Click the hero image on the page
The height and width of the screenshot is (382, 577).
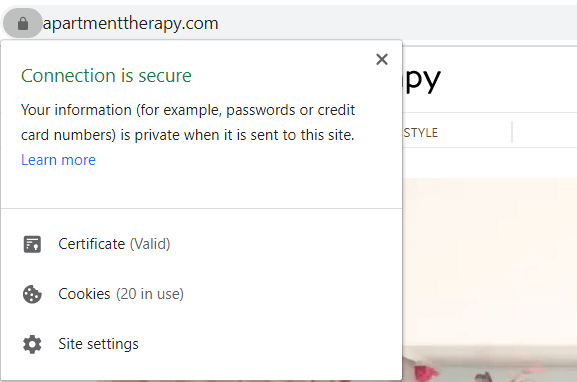click(x=489, y=280)
